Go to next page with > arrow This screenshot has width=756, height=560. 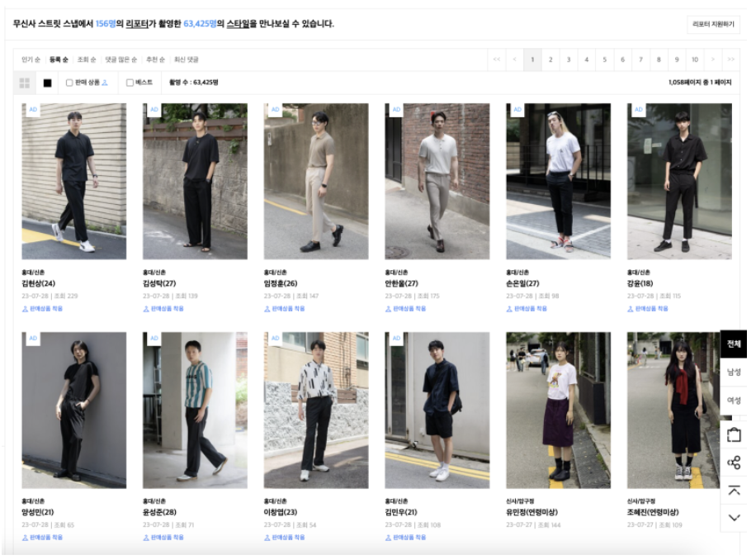713,59
